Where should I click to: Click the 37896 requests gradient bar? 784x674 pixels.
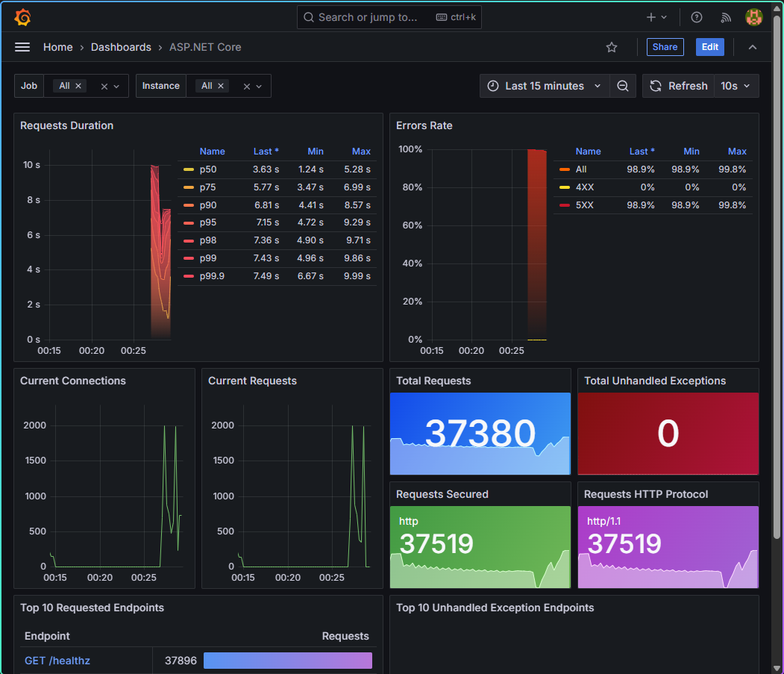[x=287, y=661]
